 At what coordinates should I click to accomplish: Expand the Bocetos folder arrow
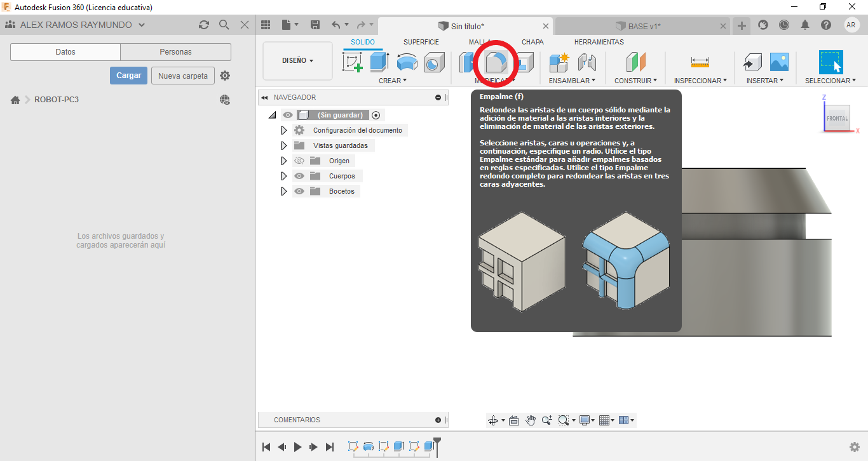tap(283, 191)
